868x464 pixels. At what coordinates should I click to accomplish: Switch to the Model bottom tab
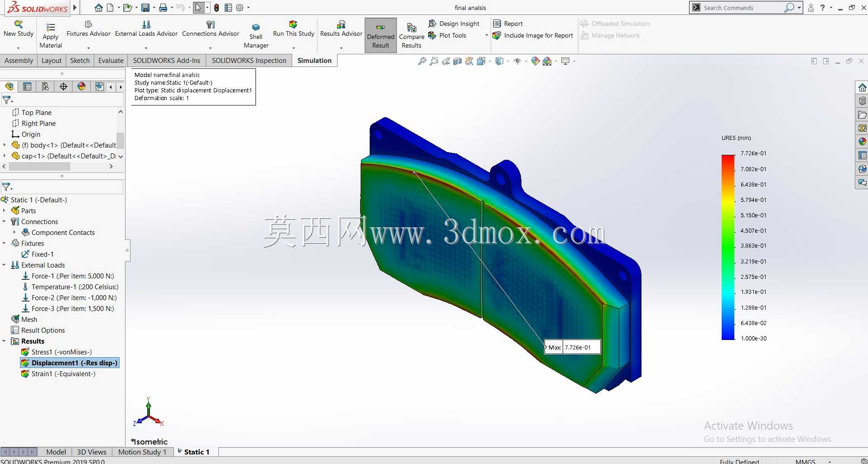click(x=56, y=452)
